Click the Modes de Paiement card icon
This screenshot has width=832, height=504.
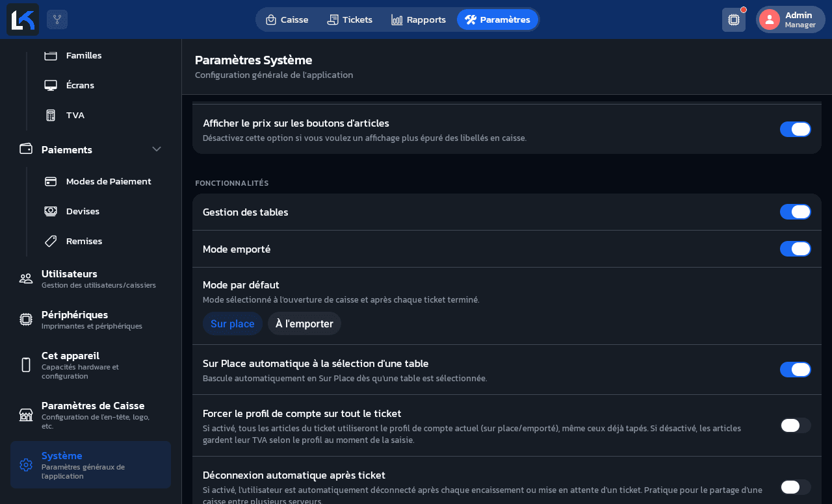click(51, 181)
